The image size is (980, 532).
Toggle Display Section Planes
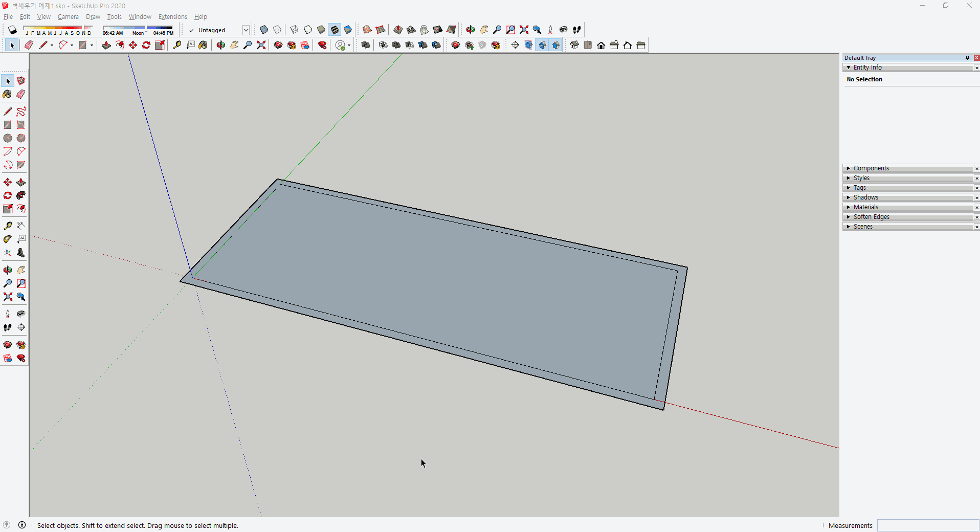pyautogui.click(x=529, y=45)
